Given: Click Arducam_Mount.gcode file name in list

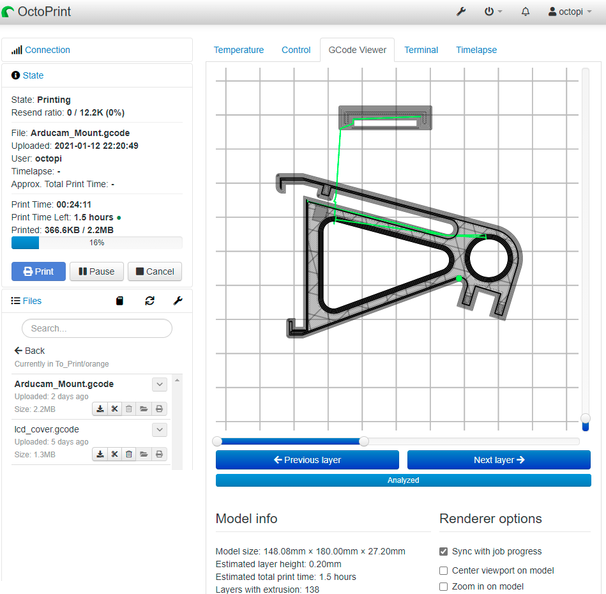Looking at the screenshot, I should coord(64,384).
